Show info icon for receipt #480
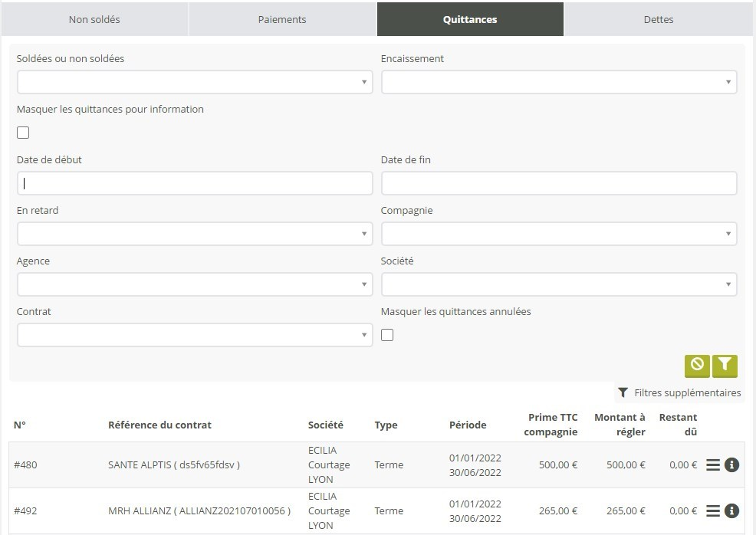 tap(731, 465)
